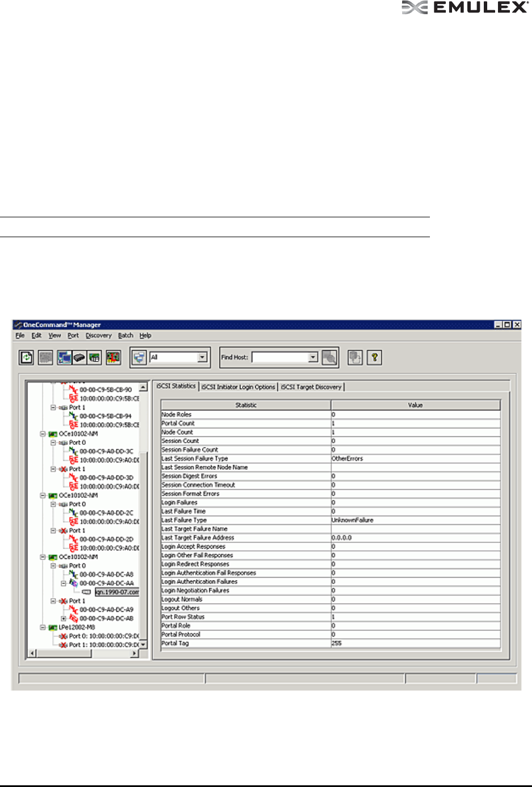
Task: Click tree horizontal scrollbar right arrow
Action: pyautogui.click(x=134, y=654)
